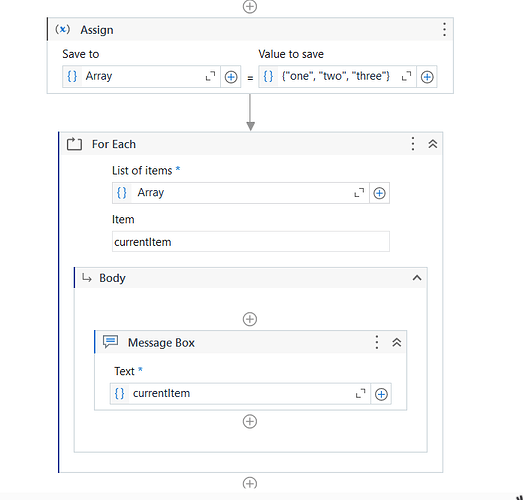Open the Assign activity options menu
Screen dimensions: 523x500
[444, 30]
